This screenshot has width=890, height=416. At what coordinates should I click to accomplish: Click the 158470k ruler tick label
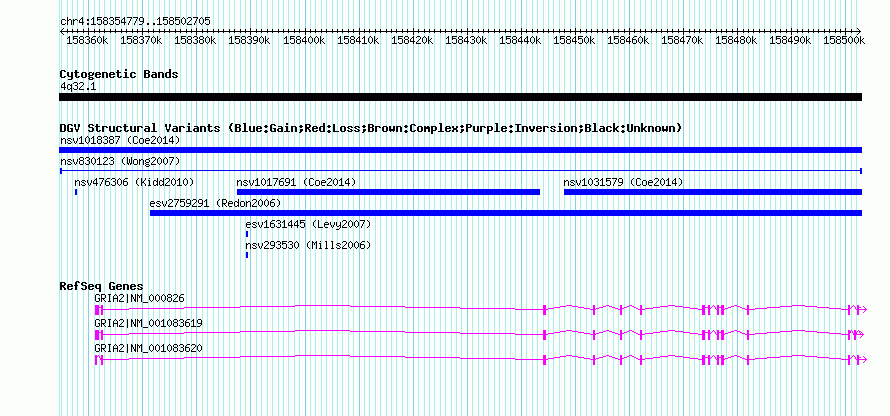[x=680, y=40]
